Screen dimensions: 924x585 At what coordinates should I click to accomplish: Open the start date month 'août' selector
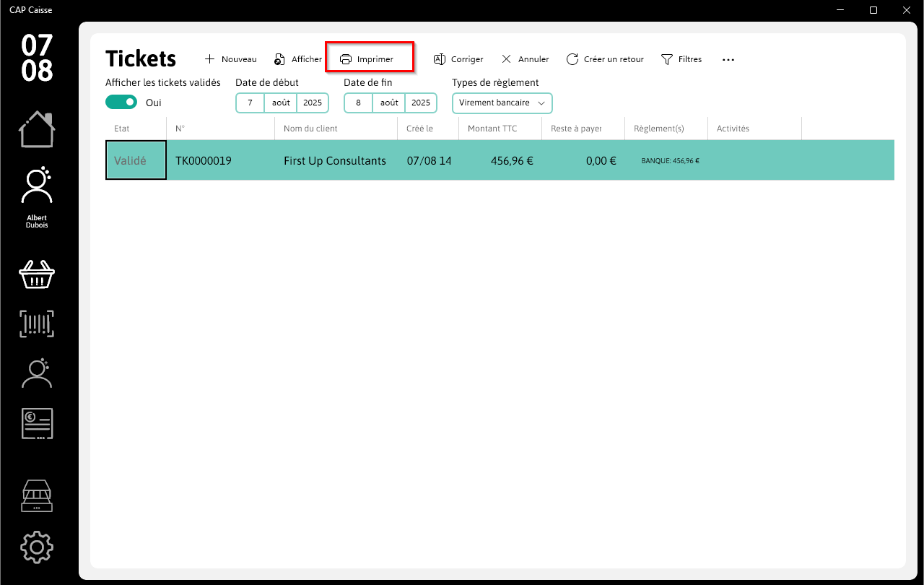[x=281, y=103]
